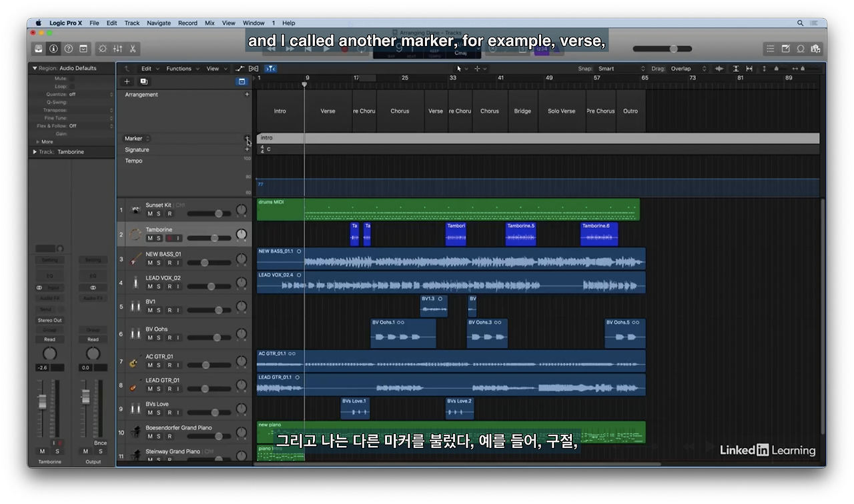Mute the LEAD GTR_01 track

[150, 389]
